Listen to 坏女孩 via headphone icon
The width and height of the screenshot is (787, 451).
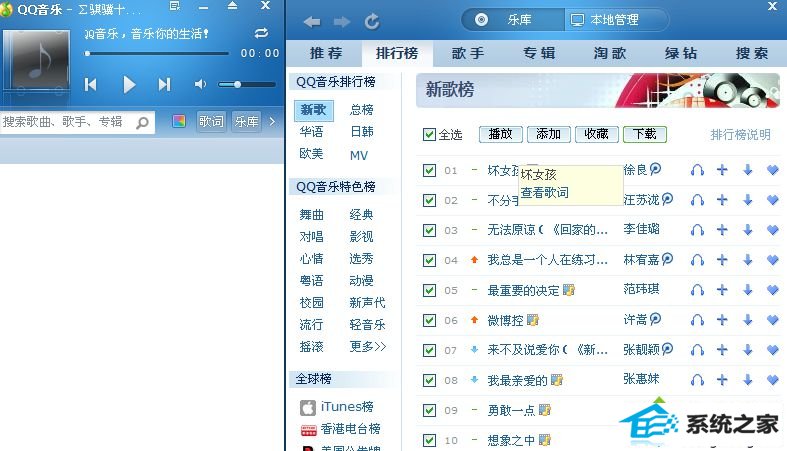click(x=697, y=170)
